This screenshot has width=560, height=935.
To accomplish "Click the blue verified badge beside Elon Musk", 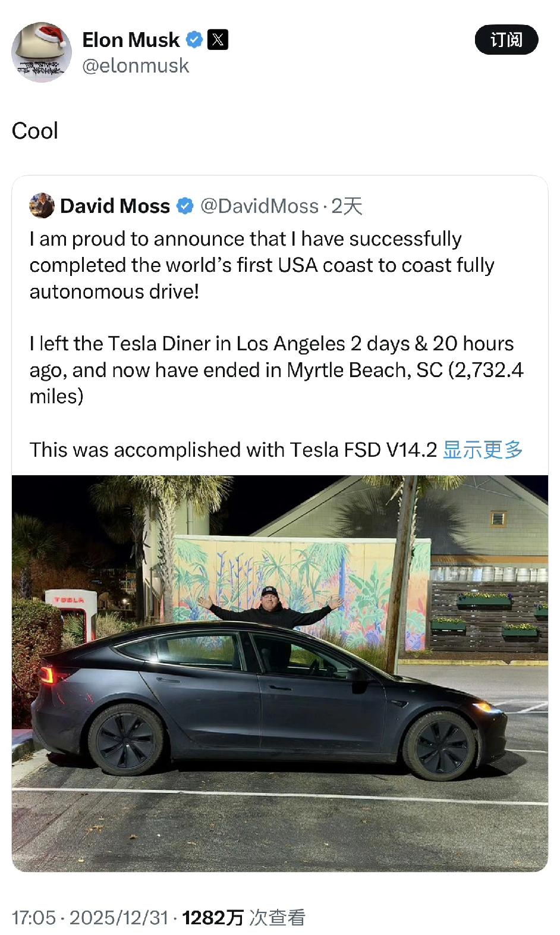I will click(x=194, y=40).
